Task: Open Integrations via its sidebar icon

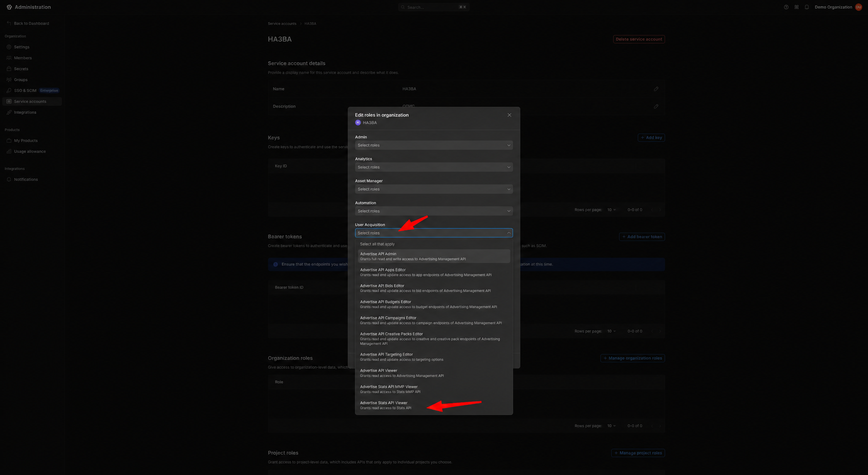Action: pyautogui.click(x=9, y=113)
